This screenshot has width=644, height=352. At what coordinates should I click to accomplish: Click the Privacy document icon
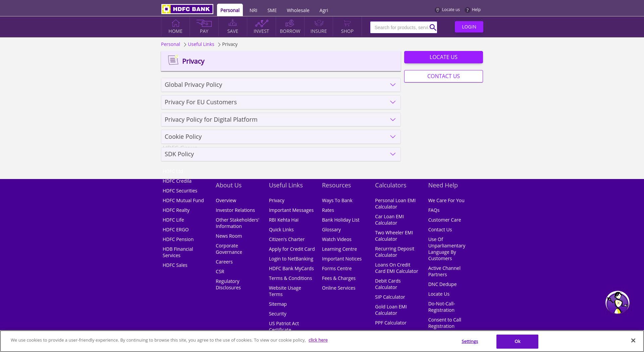(173, 60)
